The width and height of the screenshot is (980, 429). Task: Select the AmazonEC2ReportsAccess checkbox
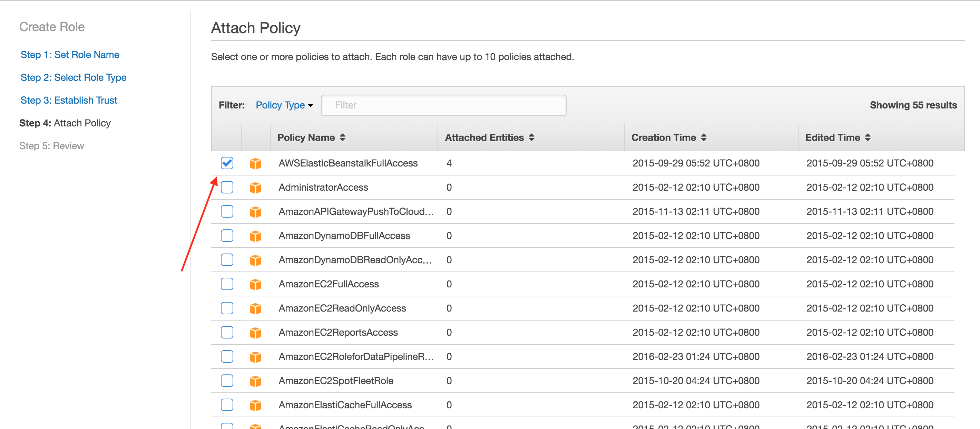pos(227,332)
